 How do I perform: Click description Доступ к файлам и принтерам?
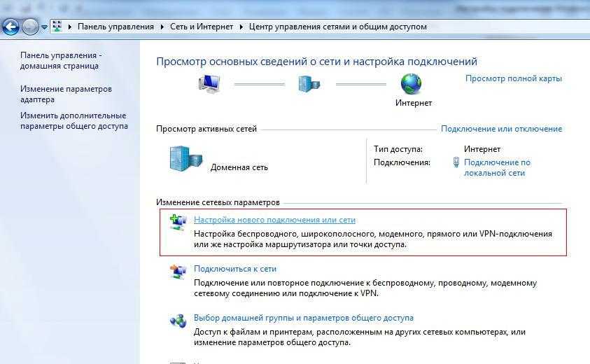tap(359, 337)
